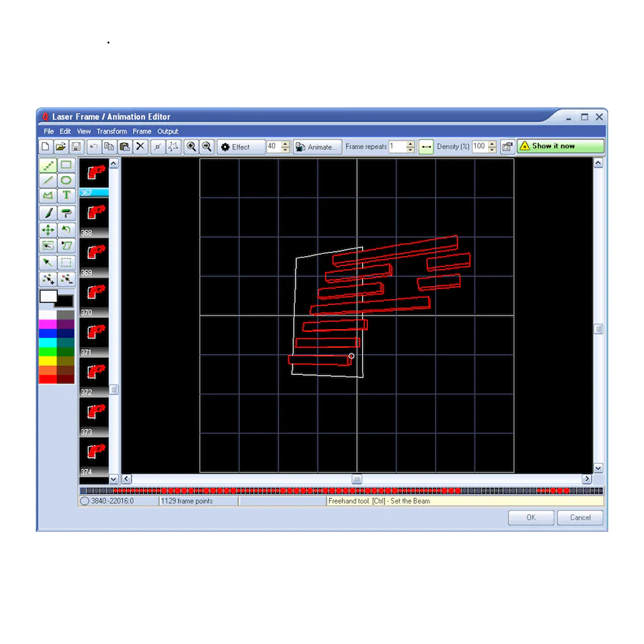Click the Cancel button

pyautogui.click(x=580, y=517)
